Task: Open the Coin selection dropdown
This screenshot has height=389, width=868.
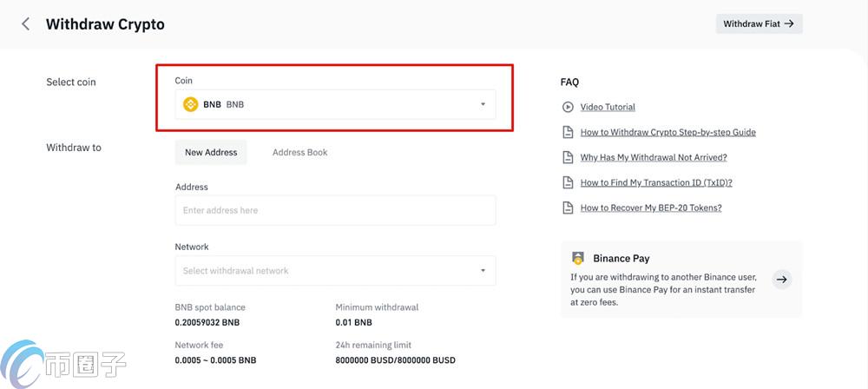Action: coord(335,104)
